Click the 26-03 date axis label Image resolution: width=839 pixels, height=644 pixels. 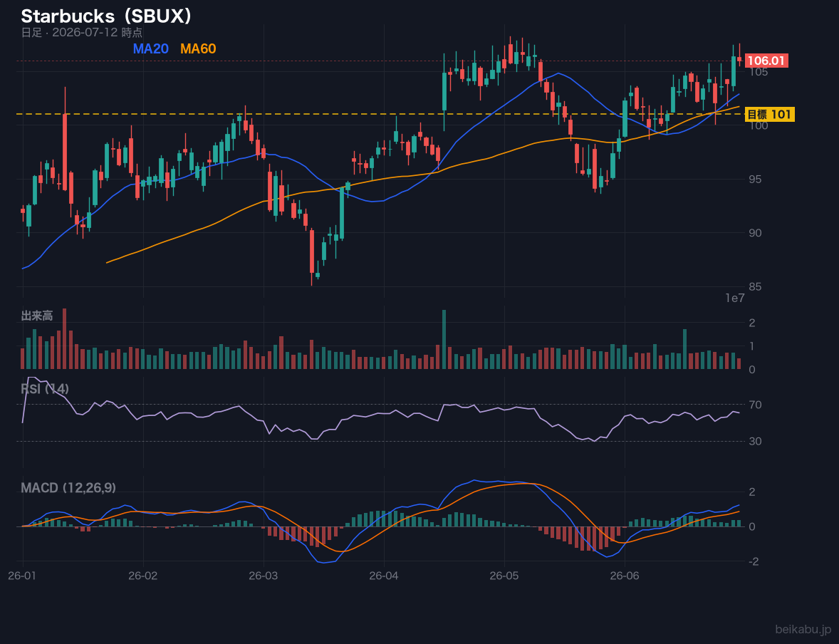(264, 576)
